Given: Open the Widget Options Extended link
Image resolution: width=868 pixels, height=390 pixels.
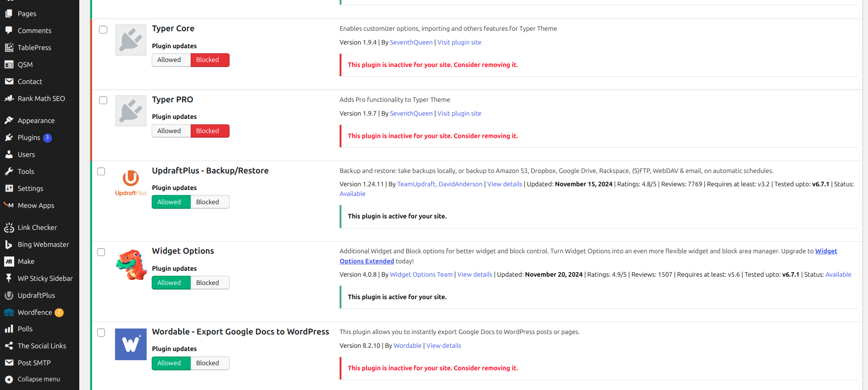Looking at the screenshot, I should [367, 261].
